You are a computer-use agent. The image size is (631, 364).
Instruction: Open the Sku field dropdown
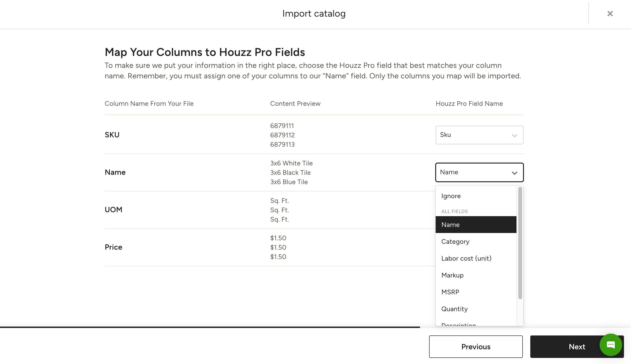coord(479,135)
